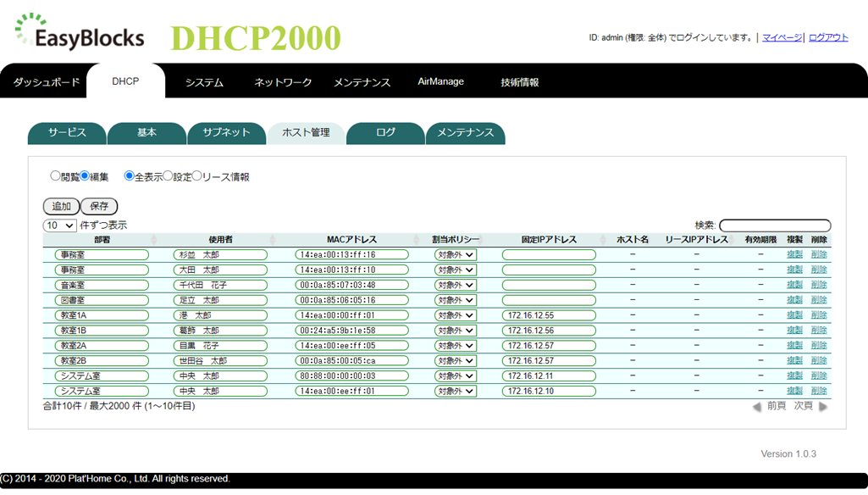Switch to the green メンテナンス sub-tab
Image resolution: width=868 pixels, height=495 pixels.
[x=466, y=133]
